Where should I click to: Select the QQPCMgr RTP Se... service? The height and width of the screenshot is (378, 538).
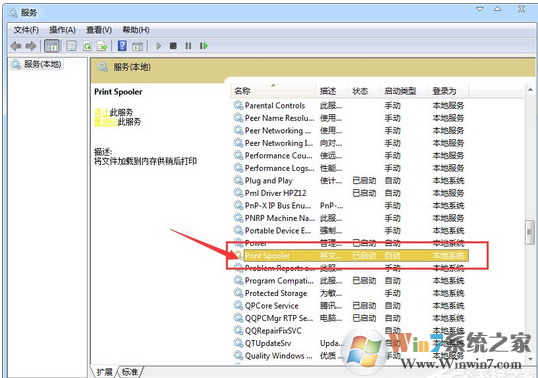(x=350, y=318)
